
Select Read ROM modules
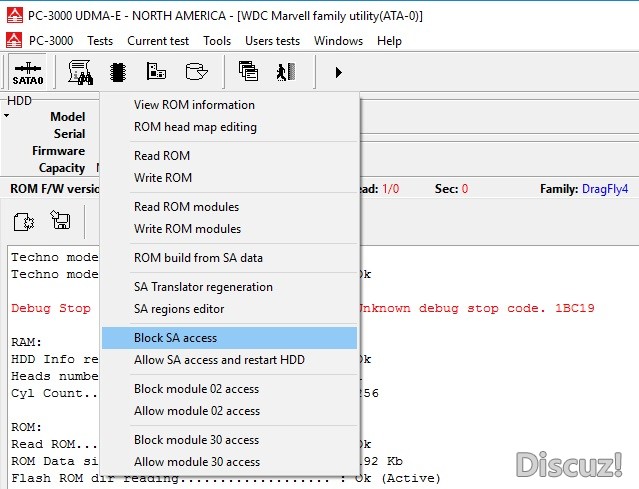[186, 207]
